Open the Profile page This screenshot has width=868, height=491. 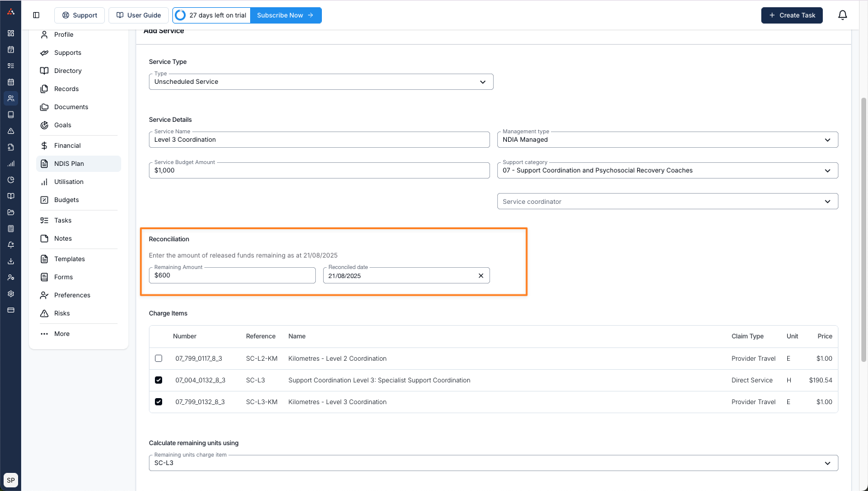[78, 34]
